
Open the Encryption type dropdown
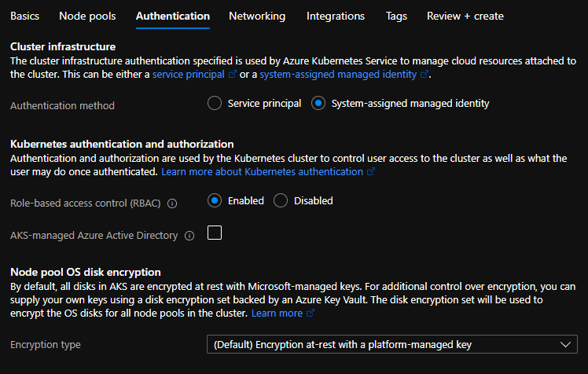[392, 344]
